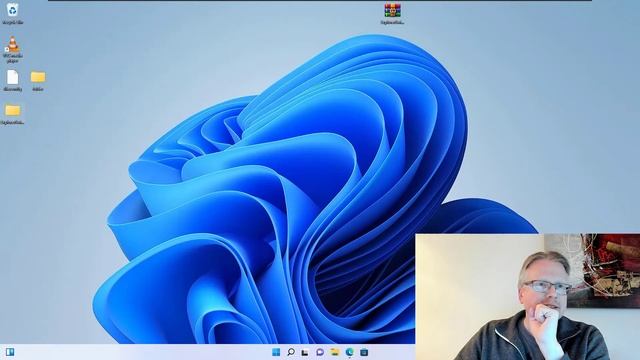Open Task View from the taskbar
The height and width of the screenshot is (360, 640).
[x=305, y=352]
